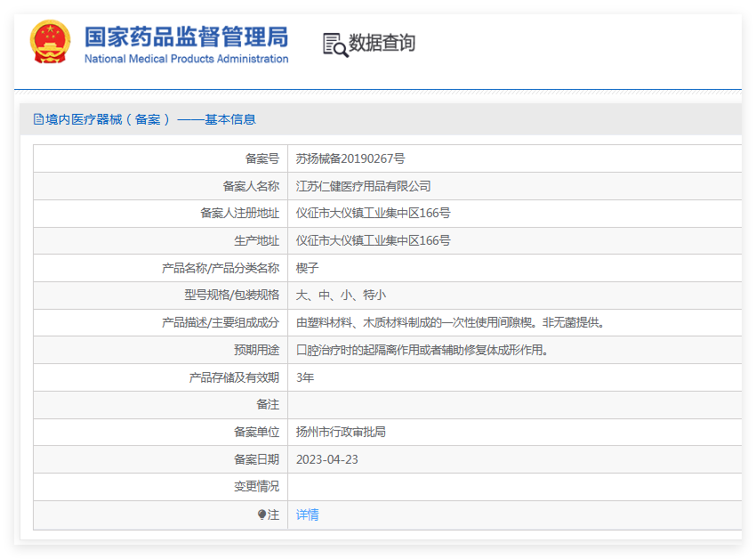Click the document icon beside 境内医疗器械
This screenshot has height=559, width=756.
(38, 119)
